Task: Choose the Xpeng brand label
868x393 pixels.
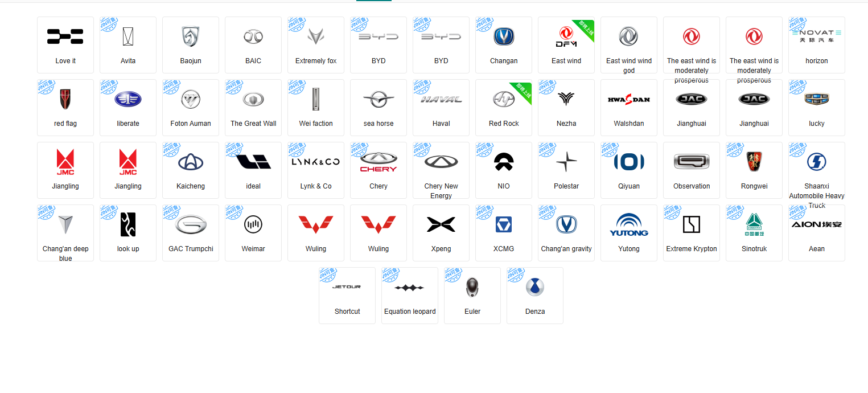Action: [x=441, y=249]
